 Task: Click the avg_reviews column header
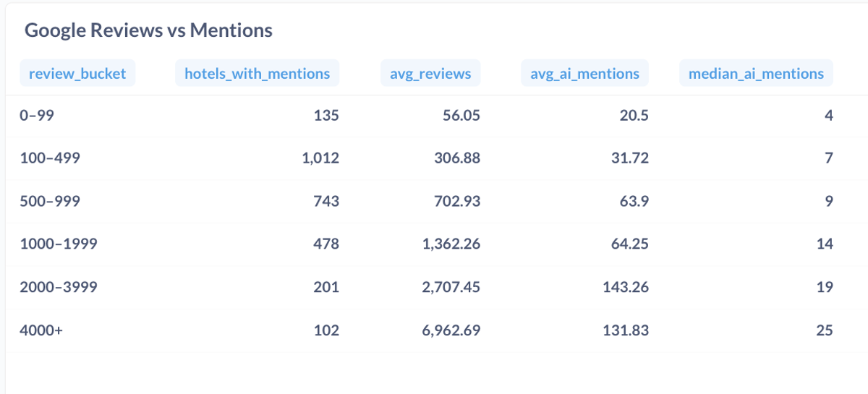pos(430,73)
